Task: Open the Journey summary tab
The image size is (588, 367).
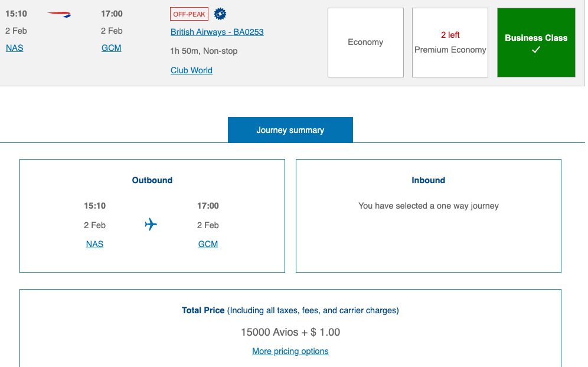Action: pyautogui.click(x=290, y=129)
